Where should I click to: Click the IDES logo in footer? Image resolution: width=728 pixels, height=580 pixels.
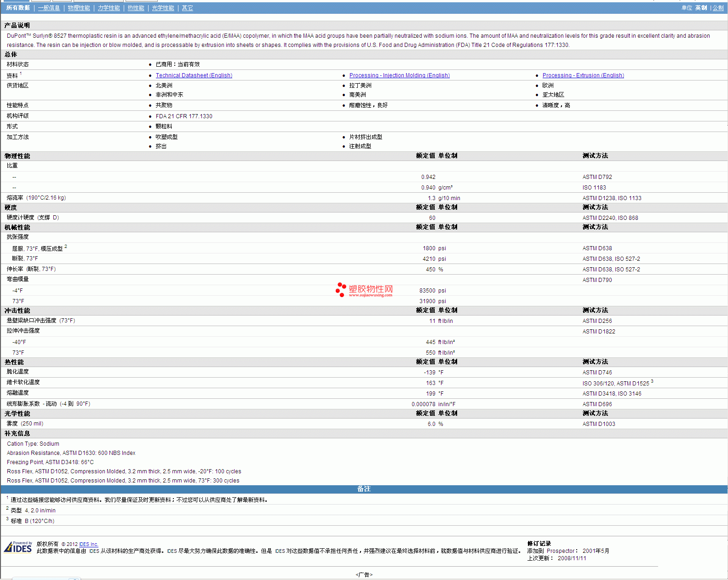(18, 547)
